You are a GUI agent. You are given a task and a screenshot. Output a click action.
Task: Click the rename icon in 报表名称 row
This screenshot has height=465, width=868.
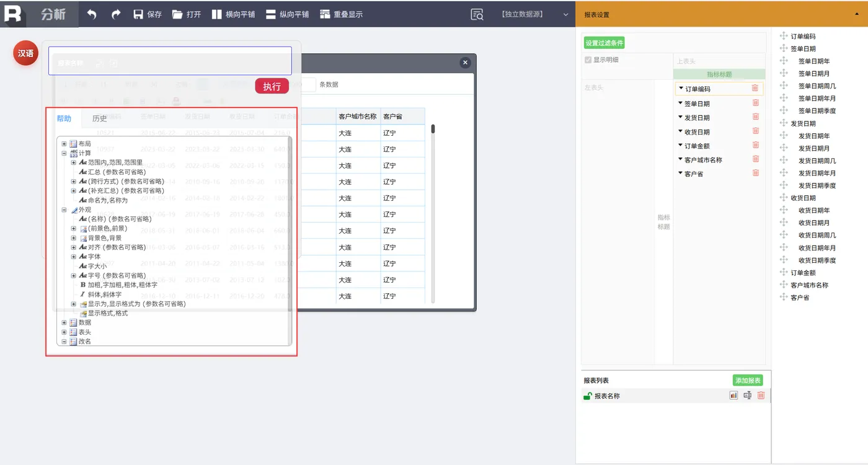point(747,396)
